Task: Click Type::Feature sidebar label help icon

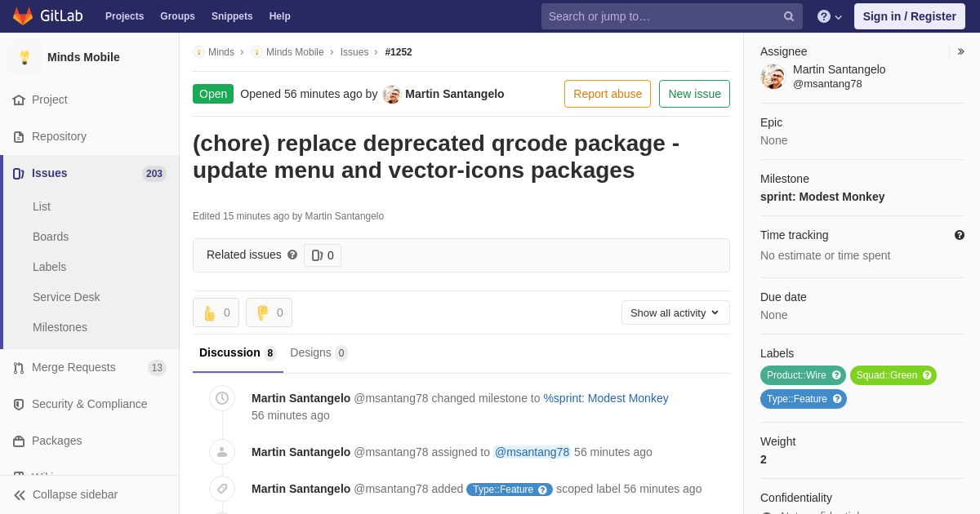Action: click(x=837, y=399)
